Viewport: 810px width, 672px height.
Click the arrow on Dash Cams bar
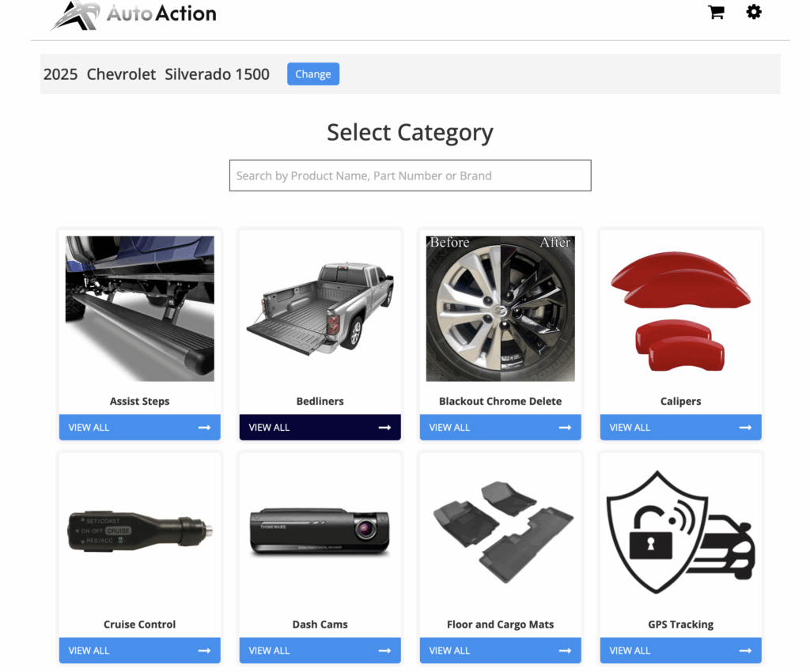point(384,651)
